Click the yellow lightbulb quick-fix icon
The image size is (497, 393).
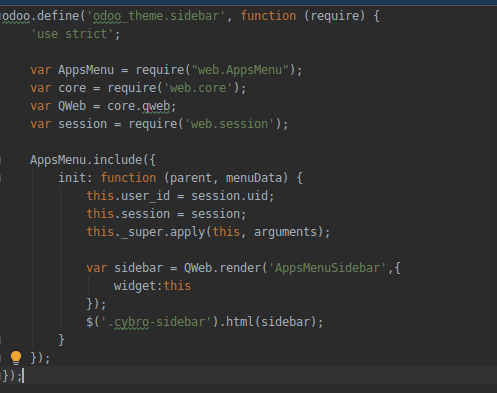click(x=16, y=358)
